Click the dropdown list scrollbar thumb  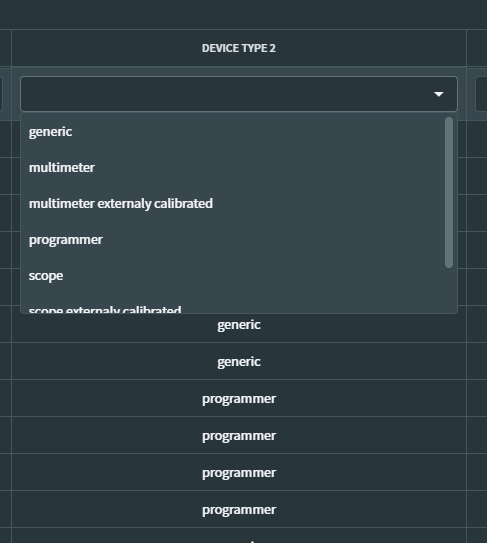click(449, 192)
